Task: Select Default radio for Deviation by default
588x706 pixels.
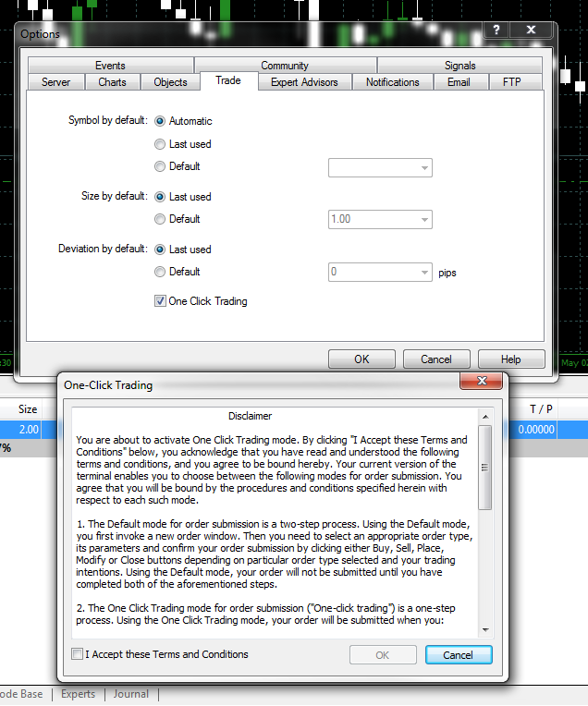Action: [161, 272]
